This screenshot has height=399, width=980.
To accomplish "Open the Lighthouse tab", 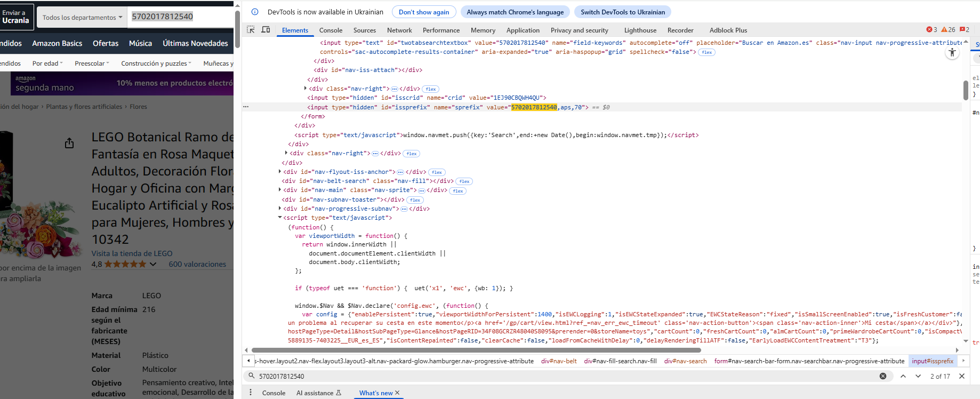I will [640, 30].
